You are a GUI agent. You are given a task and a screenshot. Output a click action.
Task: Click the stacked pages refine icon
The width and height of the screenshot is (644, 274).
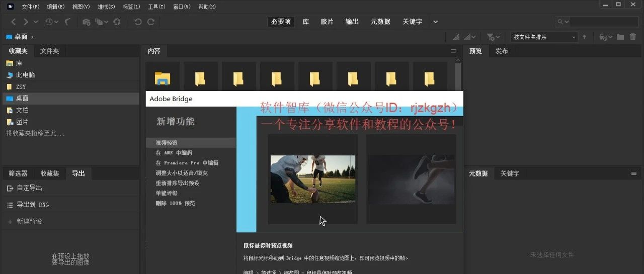tap(100, 22)
